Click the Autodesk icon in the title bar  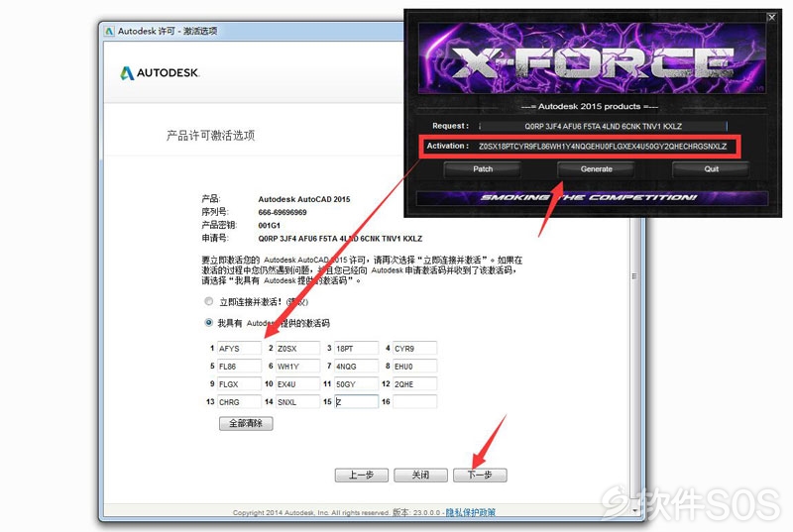point(109,32)
